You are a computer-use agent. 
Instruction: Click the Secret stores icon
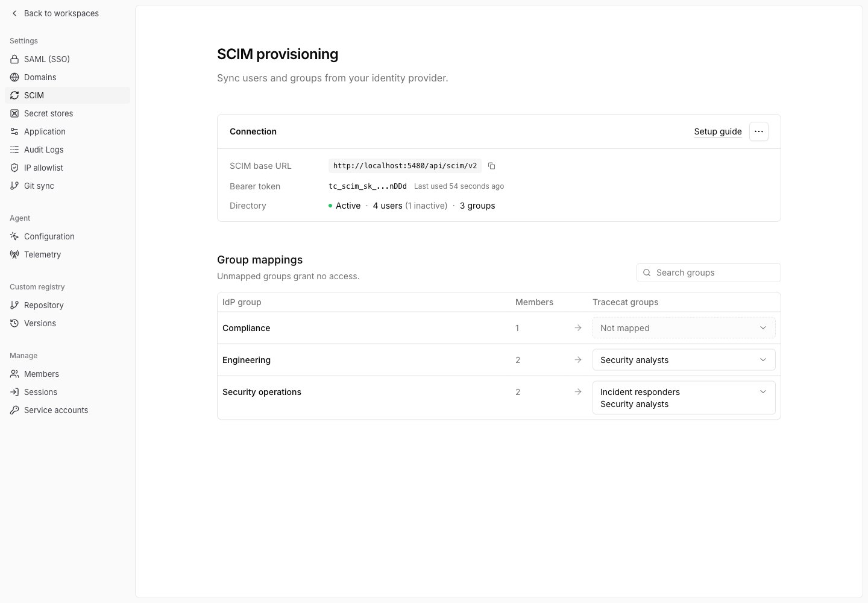pos(14,113)
